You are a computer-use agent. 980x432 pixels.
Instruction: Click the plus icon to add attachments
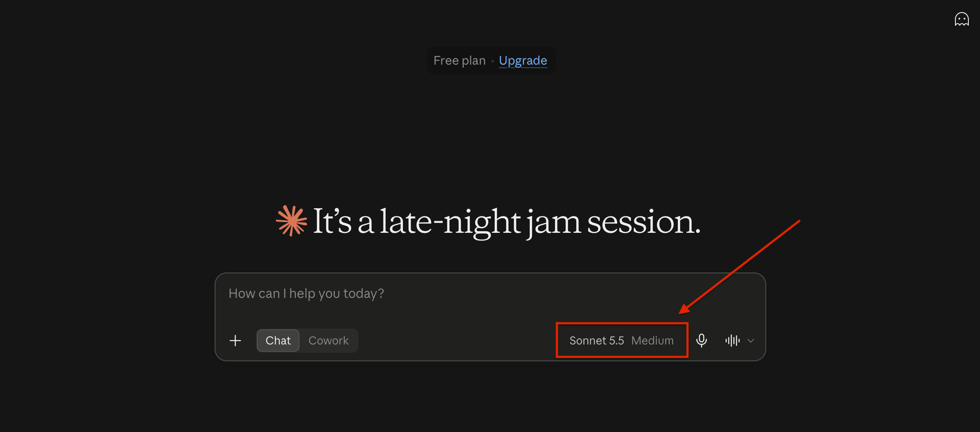235,341
